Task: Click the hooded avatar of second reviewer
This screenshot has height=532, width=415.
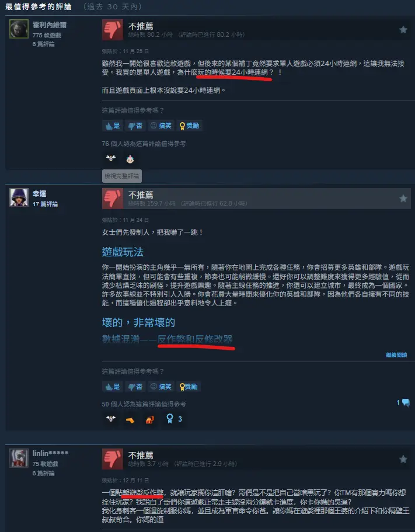Action: pos(19,197)
